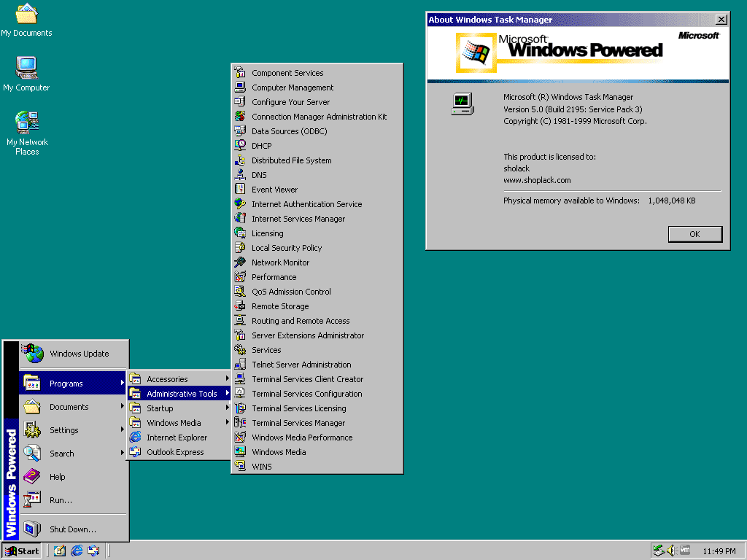Click OK in About Task Manager dialog
Screen dimensions: 747x560
tap(695, 234)
